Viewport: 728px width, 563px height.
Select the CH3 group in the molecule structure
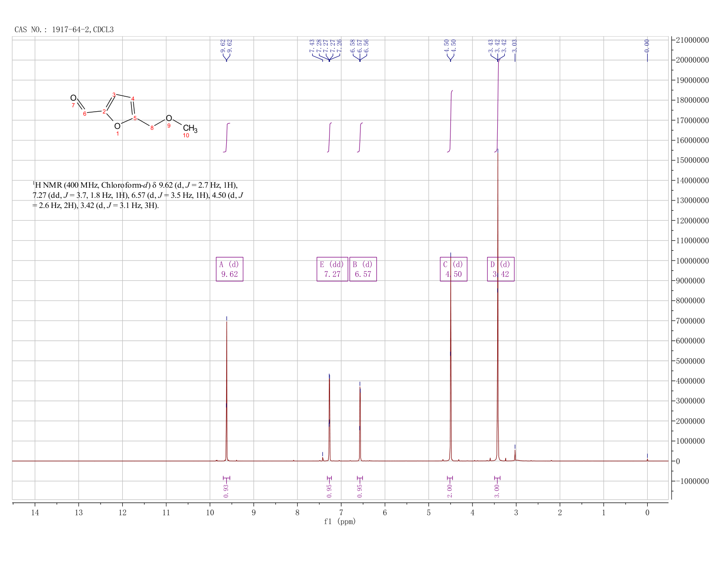190,129
